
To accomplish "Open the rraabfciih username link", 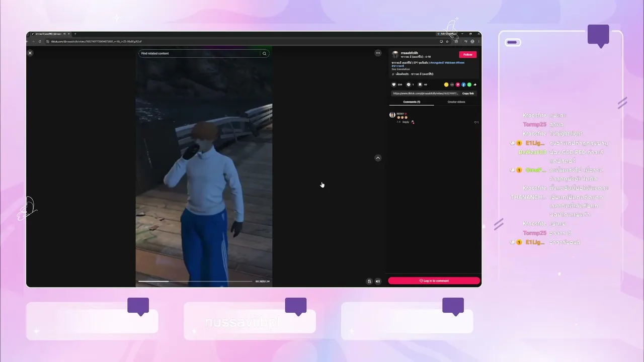I will coord(409,53).
